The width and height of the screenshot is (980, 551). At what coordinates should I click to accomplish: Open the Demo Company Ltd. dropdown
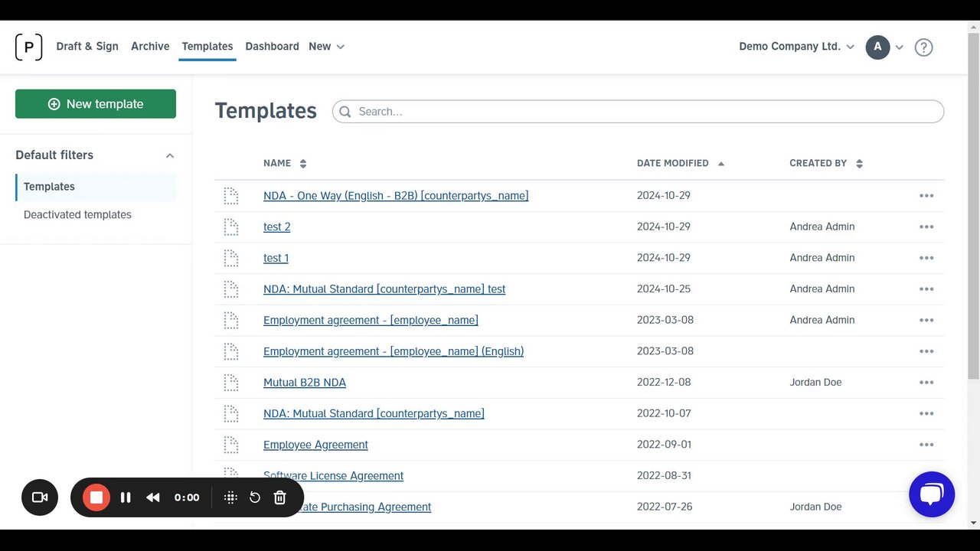point(796,47)
